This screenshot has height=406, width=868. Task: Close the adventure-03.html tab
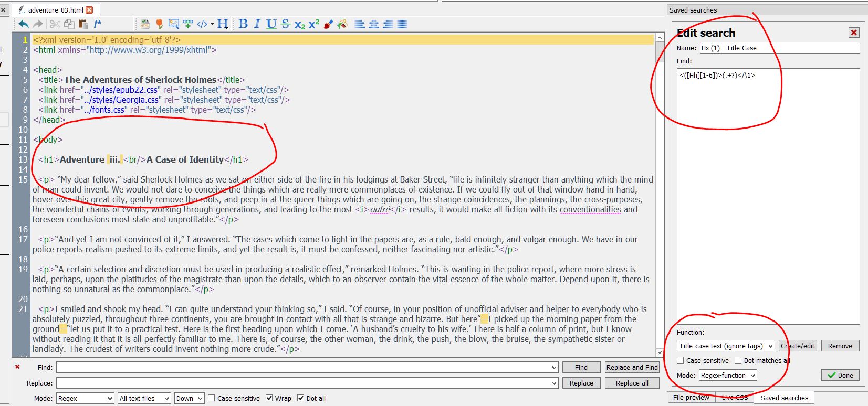pos(89,10)
